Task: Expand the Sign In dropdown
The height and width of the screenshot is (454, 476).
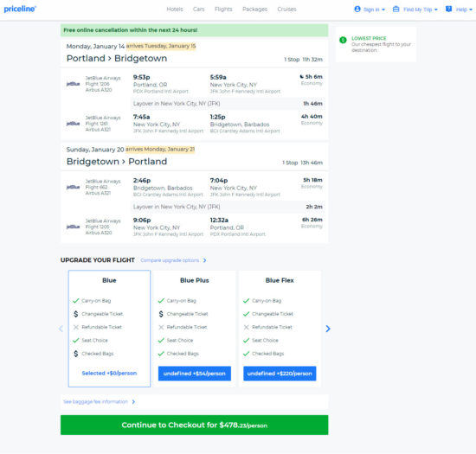Action: point(383,10)
